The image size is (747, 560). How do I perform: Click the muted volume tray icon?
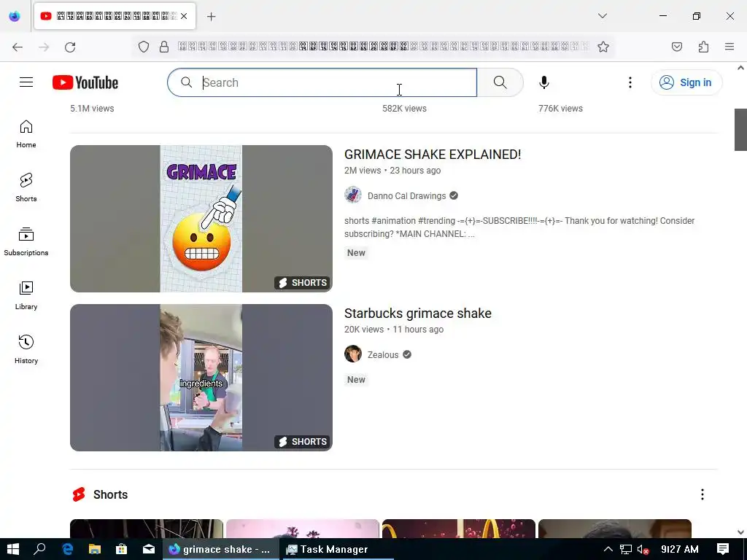click(x=643, y=550)
